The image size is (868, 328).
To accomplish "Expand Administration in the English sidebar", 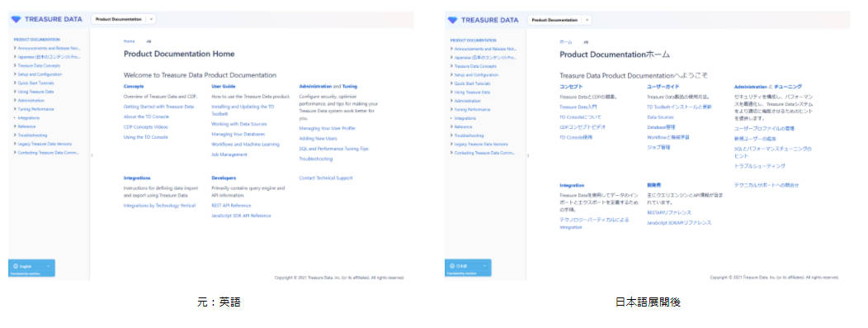I will (x=29, y=100).
